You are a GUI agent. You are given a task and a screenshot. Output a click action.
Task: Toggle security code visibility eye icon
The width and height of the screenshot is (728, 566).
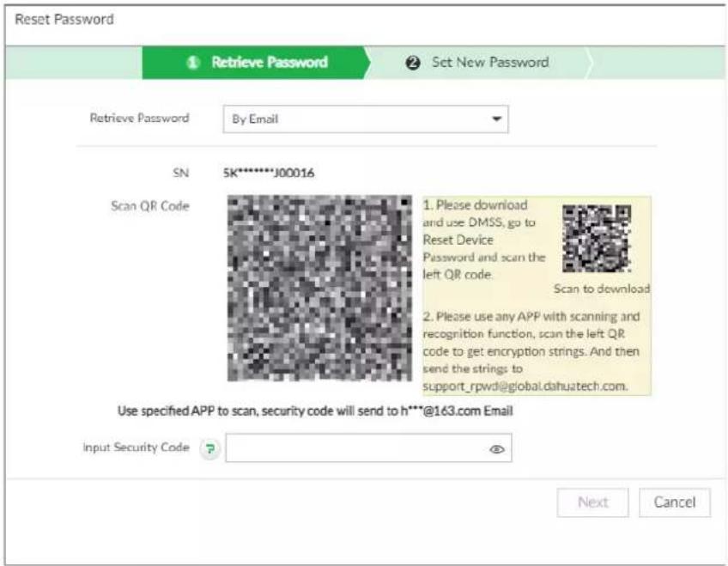click(x=497, y=449)
